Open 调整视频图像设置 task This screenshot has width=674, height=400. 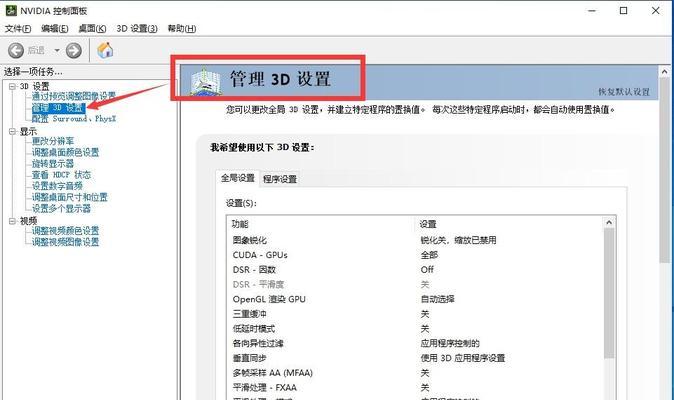coord(65,242)
